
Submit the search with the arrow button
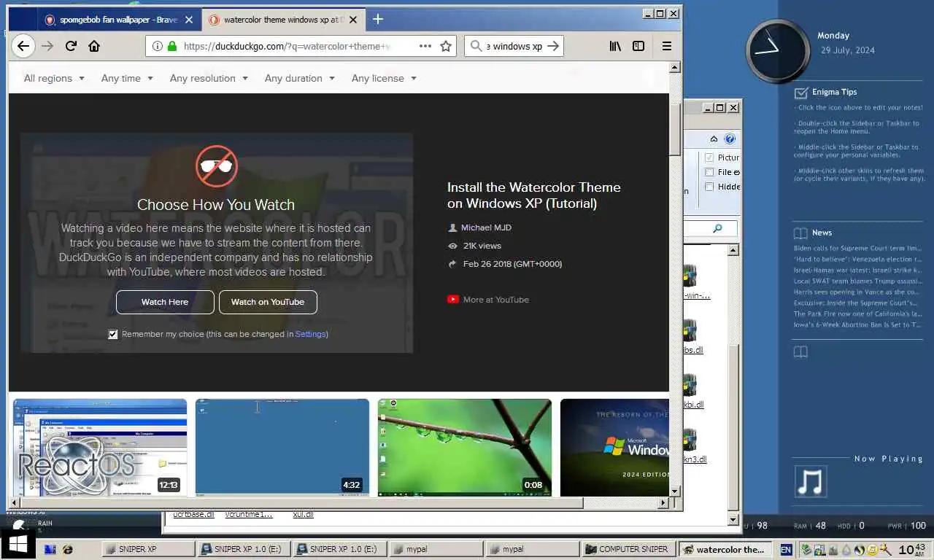[x=553, y=46]
